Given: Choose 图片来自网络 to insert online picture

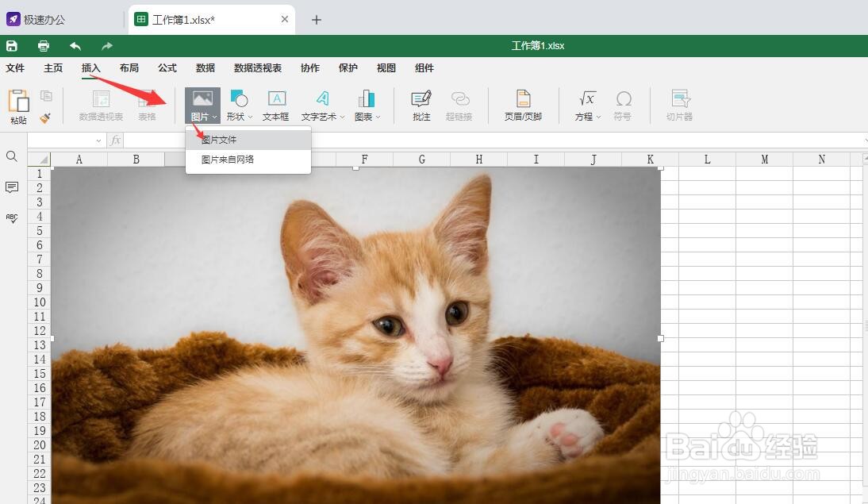Looking at the screenshot, I should (230, 159).
